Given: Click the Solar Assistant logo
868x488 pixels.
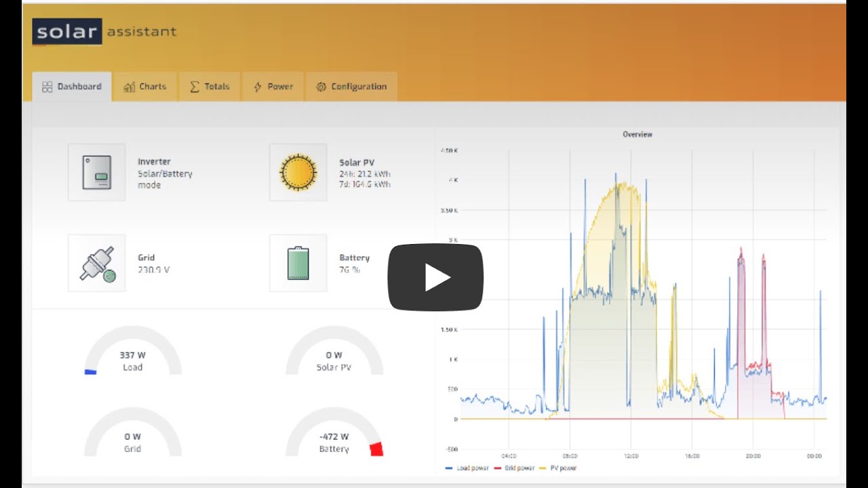Looking at the screenshot, I should click(104, 32).
